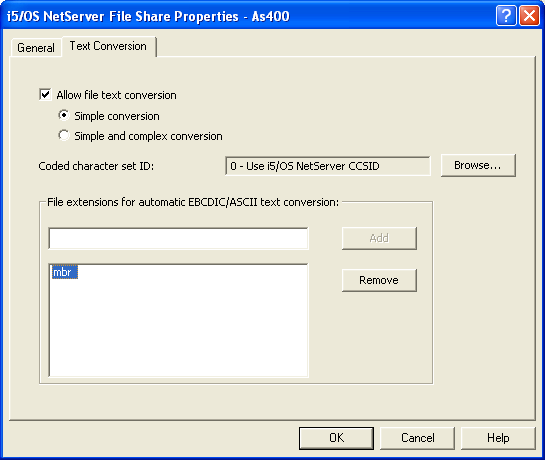
Task: Choose Simple and complex conversion option
Action: click(64, 135)
